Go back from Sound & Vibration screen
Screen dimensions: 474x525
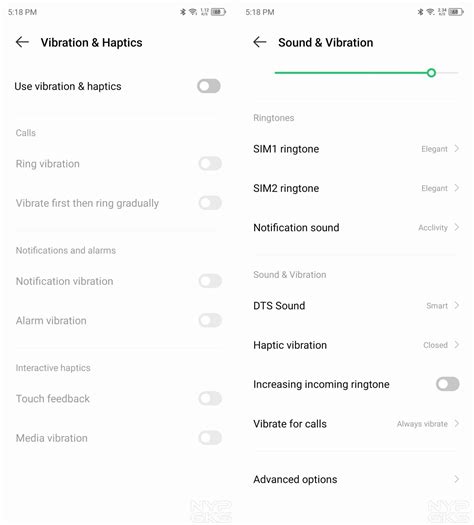260,42
